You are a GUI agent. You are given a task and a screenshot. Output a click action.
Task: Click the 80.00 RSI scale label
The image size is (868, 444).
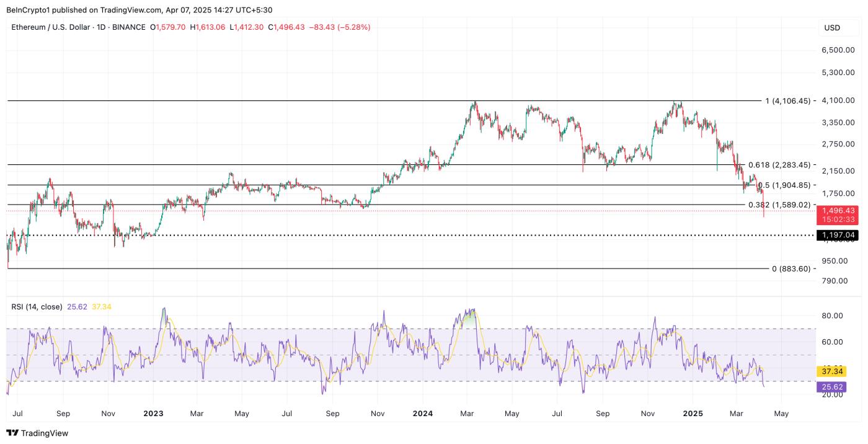[x=832, y=316]
